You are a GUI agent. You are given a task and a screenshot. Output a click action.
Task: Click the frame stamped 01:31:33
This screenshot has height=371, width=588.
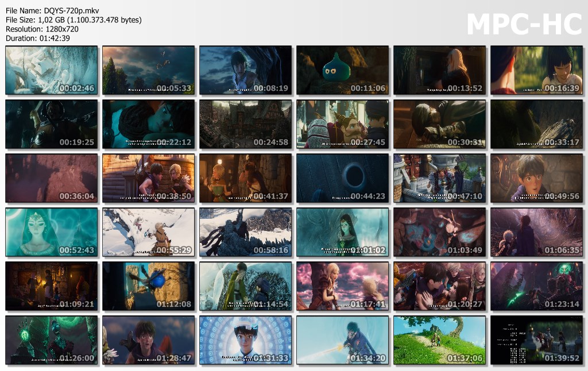pos(246,340)
